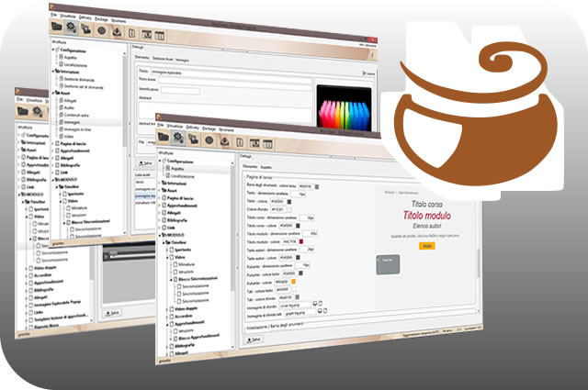Collapse Interazioni node in Immagini window tree
Image resolution: width=588 pixels, height=390 pixels.
pos(53,71)
